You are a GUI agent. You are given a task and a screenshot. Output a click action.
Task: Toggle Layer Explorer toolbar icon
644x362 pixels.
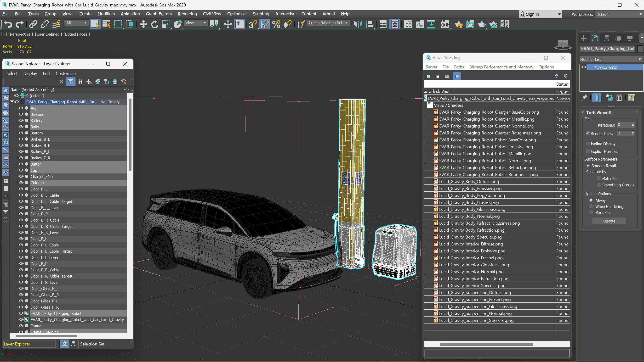[x=395, y=24]
